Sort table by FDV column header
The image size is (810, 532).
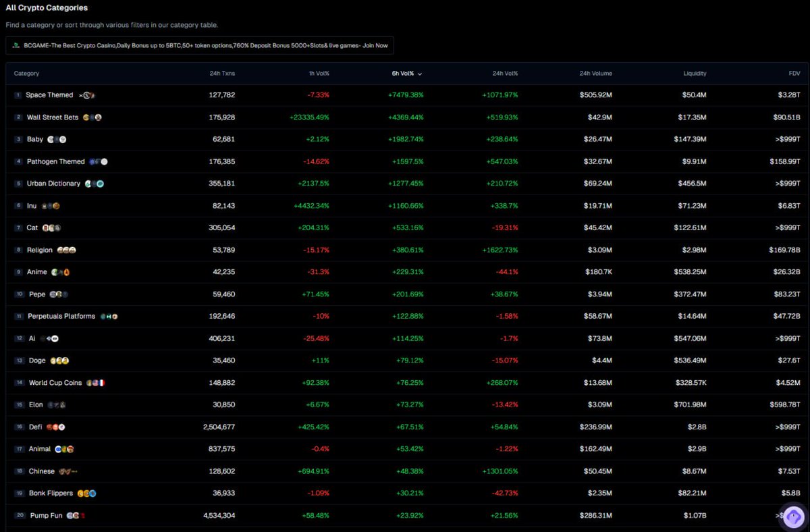(794, 74)
